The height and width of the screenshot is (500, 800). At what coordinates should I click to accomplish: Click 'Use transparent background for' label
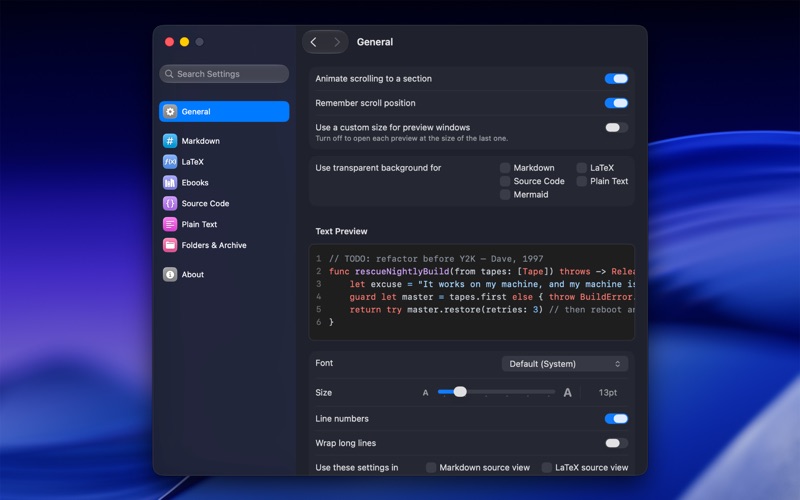click(378, 168)
